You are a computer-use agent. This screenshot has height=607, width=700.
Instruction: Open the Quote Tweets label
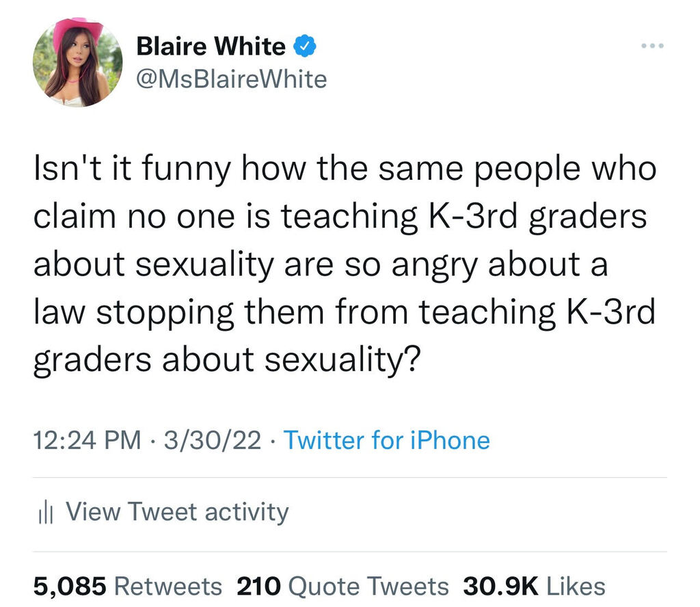pyautogui.click(x=368, y=586)
